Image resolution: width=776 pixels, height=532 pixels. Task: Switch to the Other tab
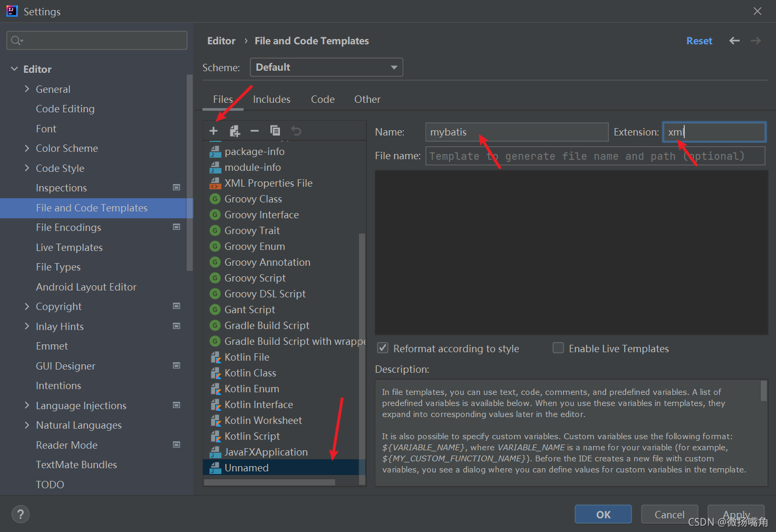point(367,99)
